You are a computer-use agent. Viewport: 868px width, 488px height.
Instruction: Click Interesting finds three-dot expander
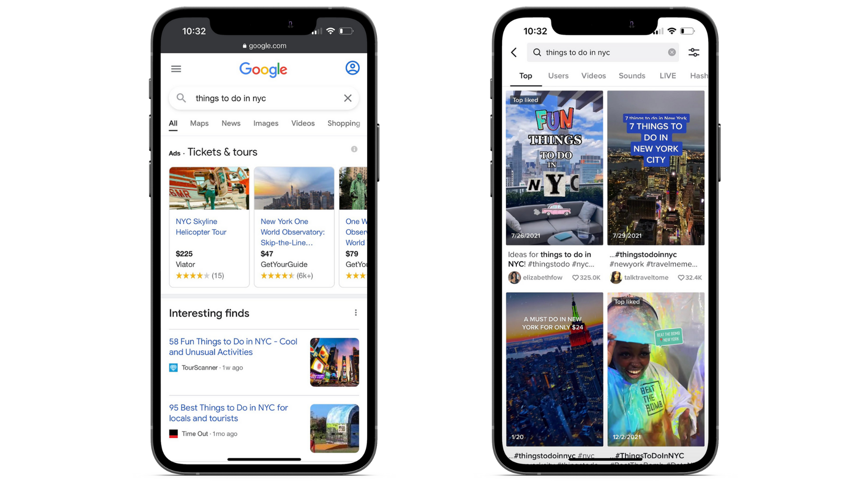355,313
